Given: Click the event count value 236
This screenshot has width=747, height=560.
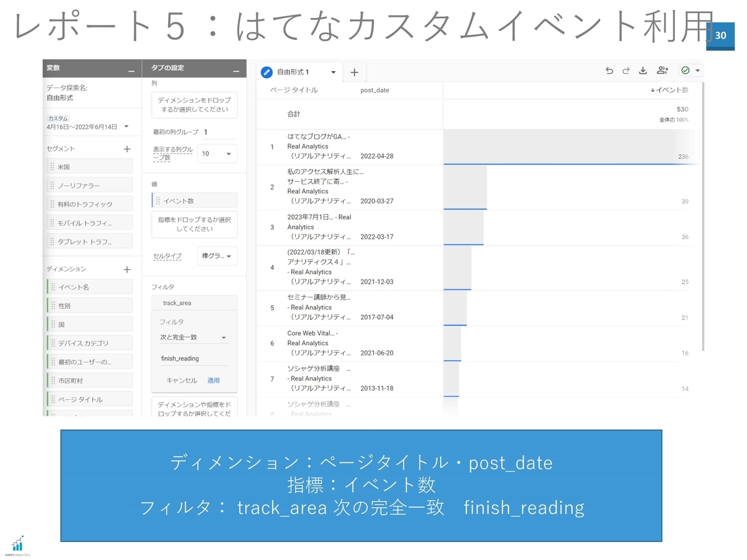Looking at the screenshot, I should click(683, 157).
